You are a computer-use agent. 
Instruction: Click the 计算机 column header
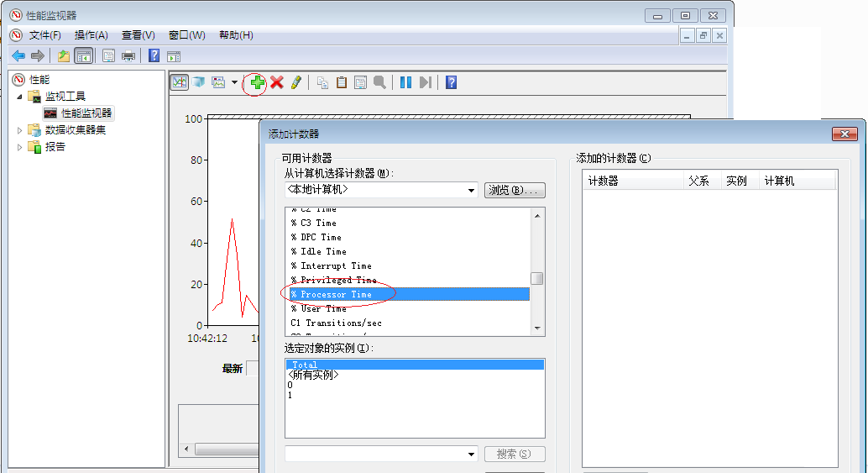point(796,181)
